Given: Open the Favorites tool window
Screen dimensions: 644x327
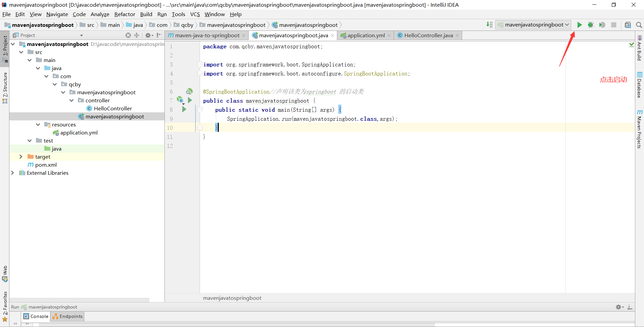Looking at the screenshot, I should [x=5, y=307].
